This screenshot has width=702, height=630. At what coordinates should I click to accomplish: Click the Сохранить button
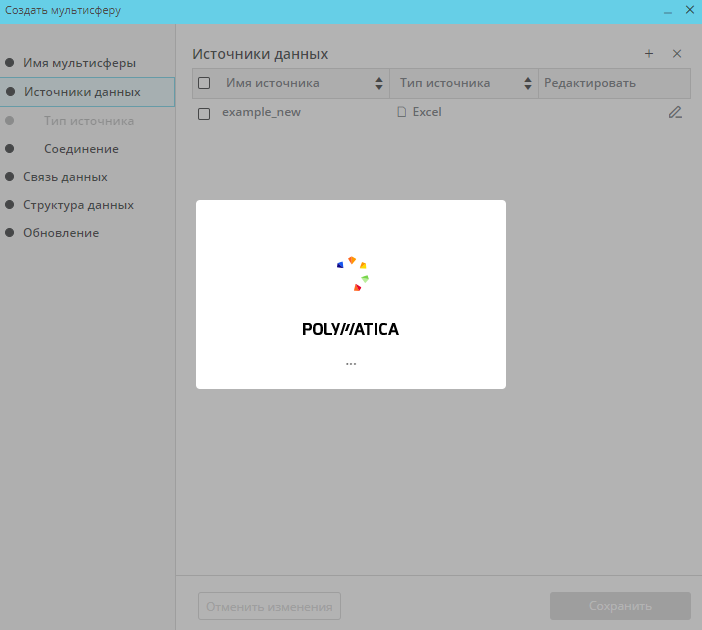pos(620,606)
